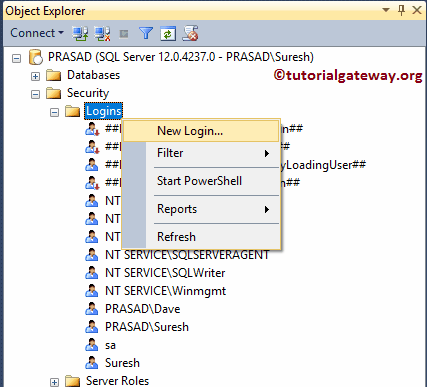Click login icon for the ...yLoadingUser## entry

pyautogui.click(x=92, y=165)
